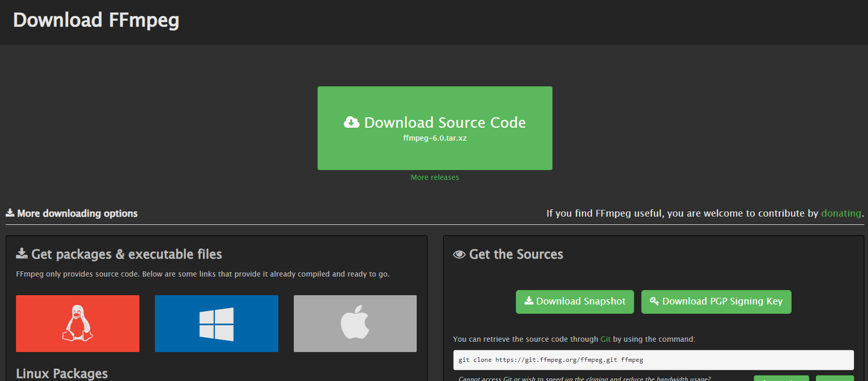868x381 pixels.
Task: Select the Linux penguin icon tile
Action: pos(77,324)
